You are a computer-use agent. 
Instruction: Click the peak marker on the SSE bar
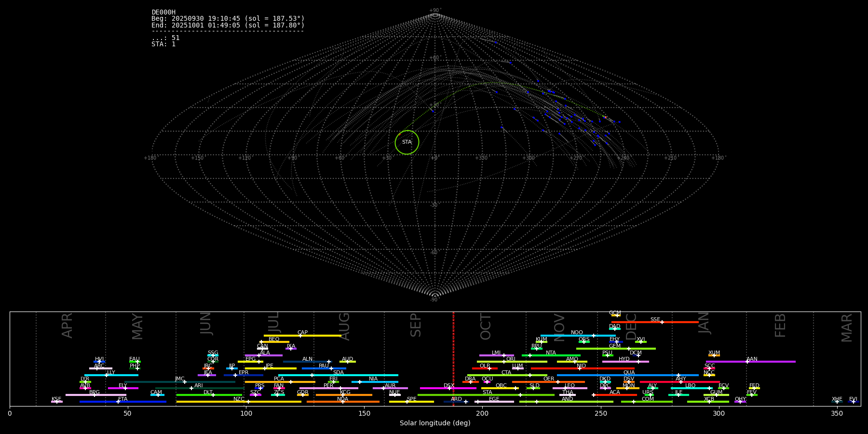coord(662,322)
